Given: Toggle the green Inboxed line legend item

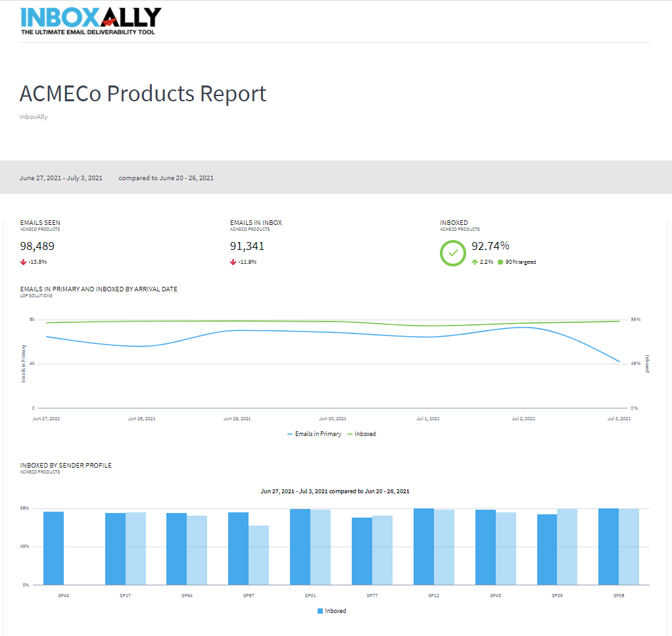Looking at the screenshot, I should tap(361, 434).
